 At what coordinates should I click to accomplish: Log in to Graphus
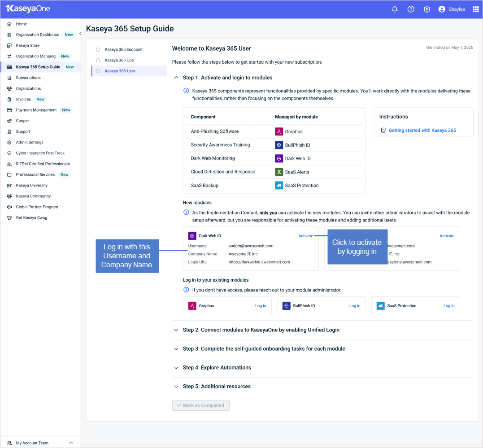[x=261, y=306]
